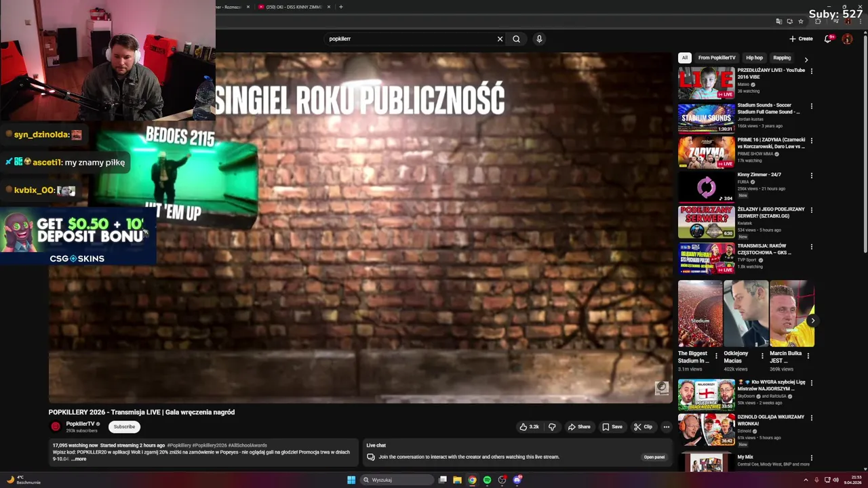Open options for PRZEDŁUŻANY LIVE video
This screenshot has width=868, height=488.
pos(811,71)
